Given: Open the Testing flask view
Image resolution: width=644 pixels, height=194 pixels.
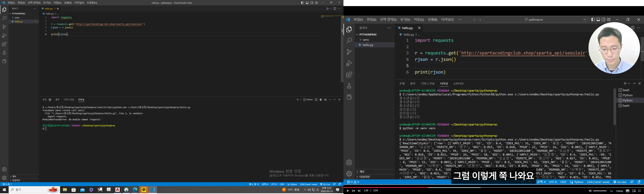Looking at the screenshot, I should (4, 53).
